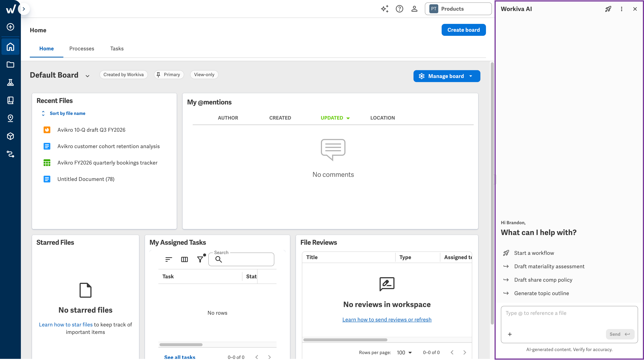Screen dimensions: 644x360
Task: Close the Workiva AI panel
Action: click(x=635, y=9)
